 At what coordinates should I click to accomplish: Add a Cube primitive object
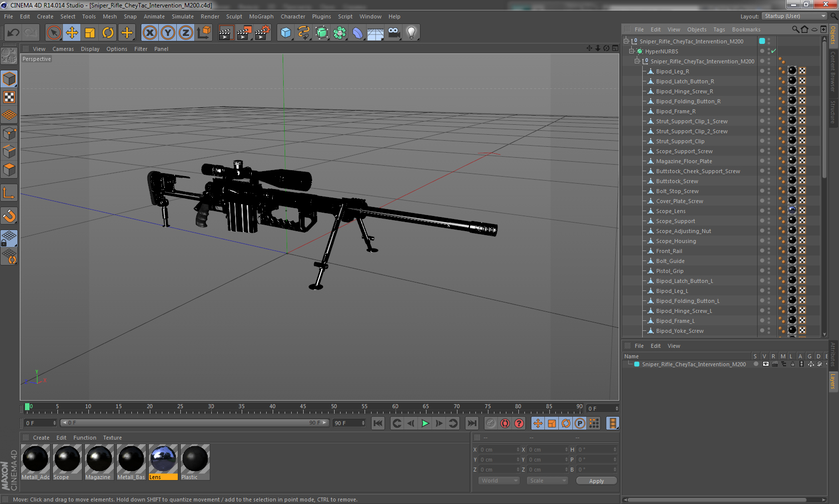286,33
